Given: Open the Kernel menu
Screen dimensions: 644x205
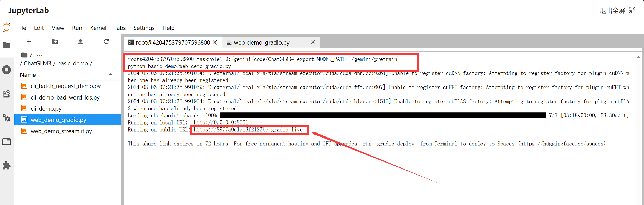Looking at the screenshot, I should 98,28.
